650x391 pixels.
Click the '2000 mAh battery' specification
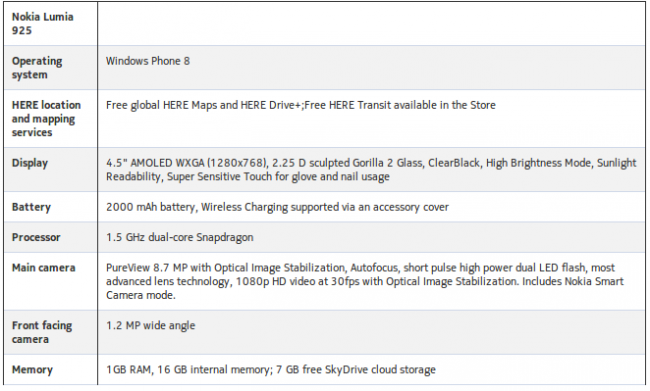pyautogui.click(x=277, y=207)
